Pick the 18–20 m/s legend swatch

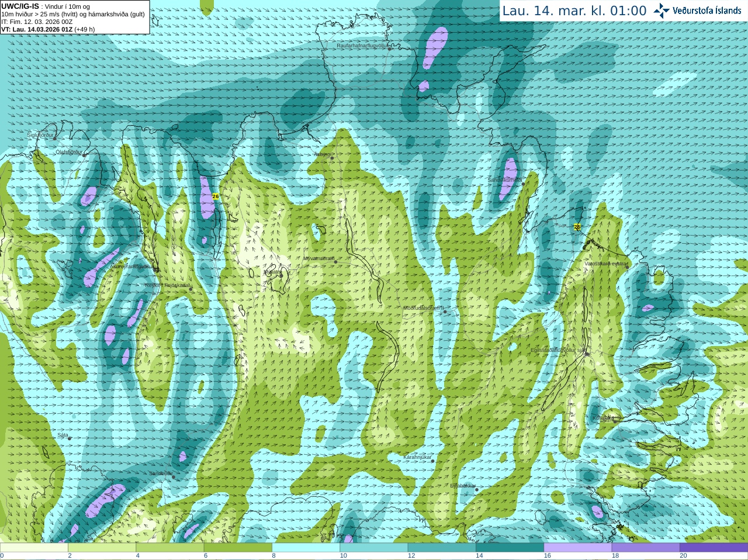(646, 548)
